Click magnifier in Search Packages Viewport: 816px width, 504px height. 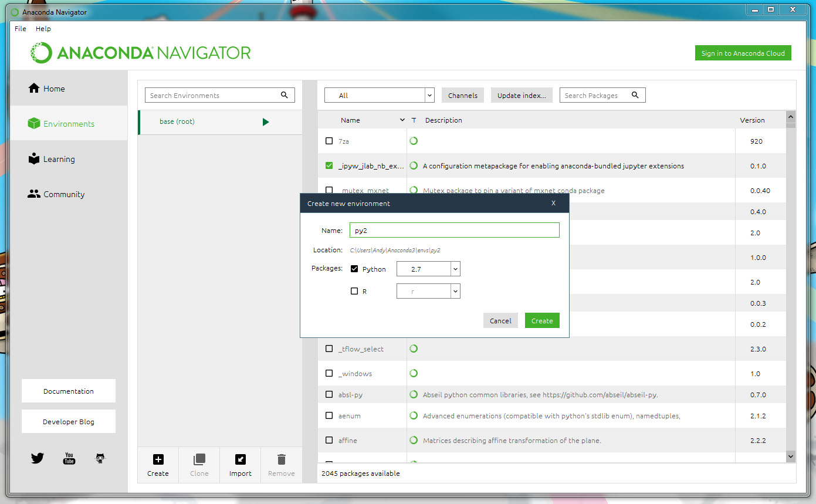click(635, 95)
